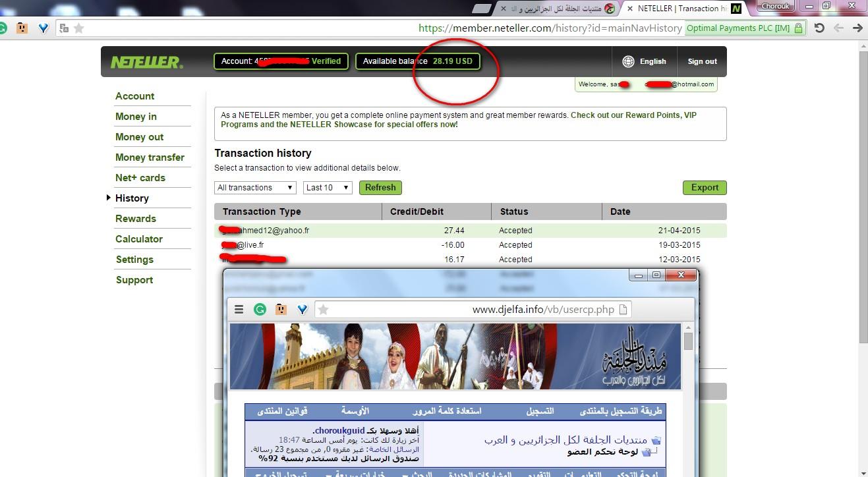This screenshot has width=868, height=477.
Task: Open Support in the sidebar
Action: 134,280
